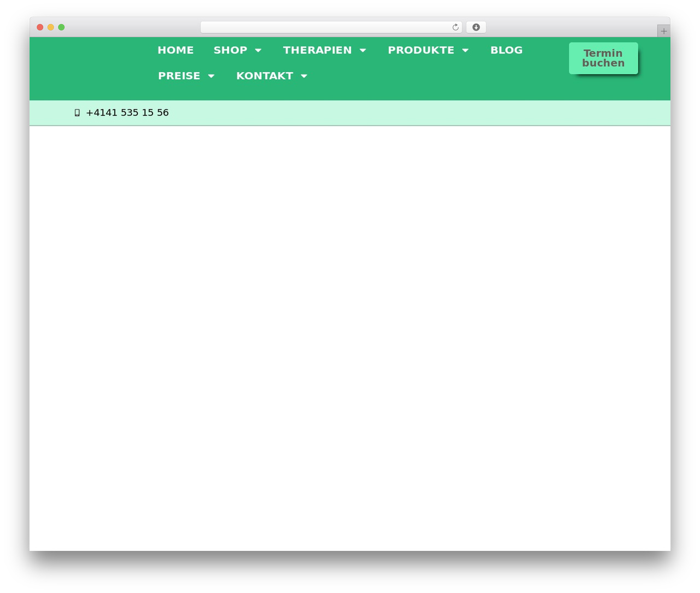Click the Termin buchen button
Image resolution: width=700 pixels, height=593 pixels.
click(x=603, y=58)
